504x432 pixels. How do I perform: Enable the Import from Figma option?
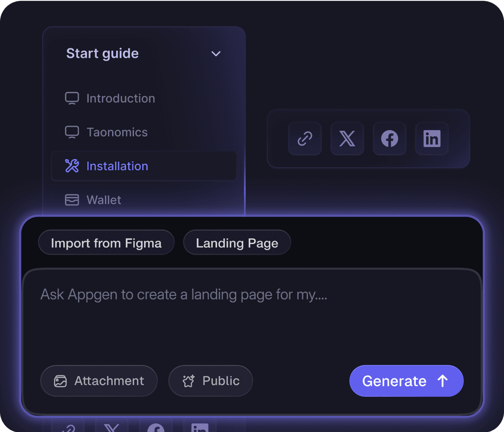tap(106, 243)
